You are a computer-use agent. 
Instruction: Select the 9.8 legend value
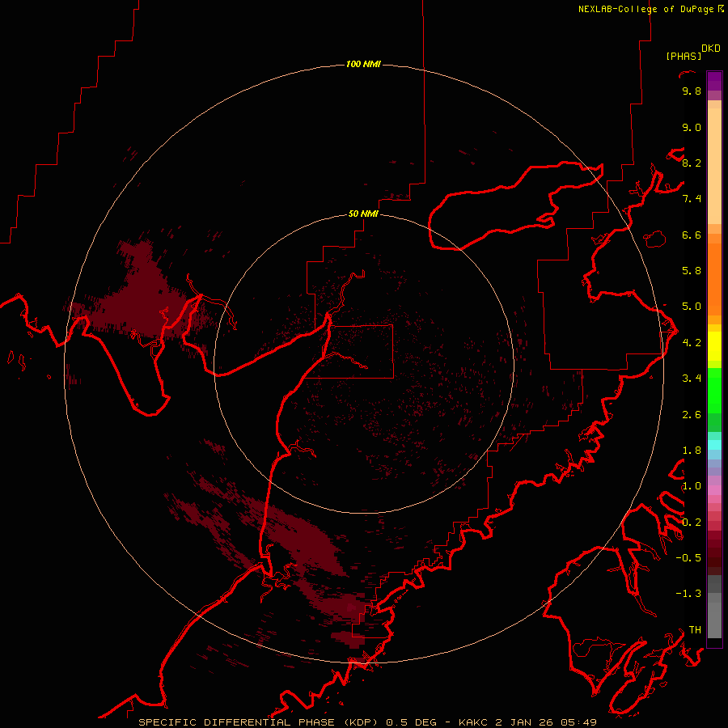[692, 91]
